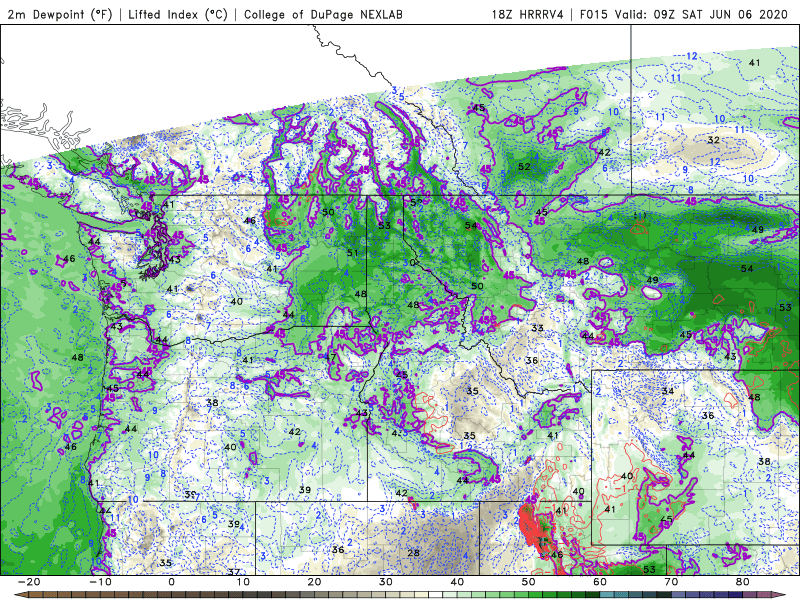Click the 20 tick label on the color bar

pyautogui.click(x=314, y=582)
